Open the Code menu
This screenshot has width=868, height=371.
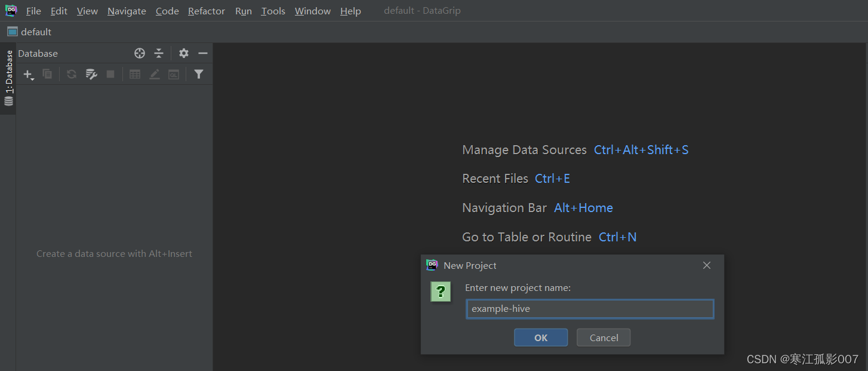point(167,11)
